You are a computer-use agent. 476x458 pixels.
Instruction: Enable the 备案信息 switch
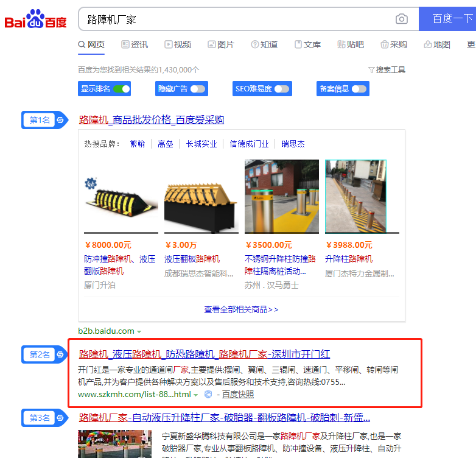point(359,89)
